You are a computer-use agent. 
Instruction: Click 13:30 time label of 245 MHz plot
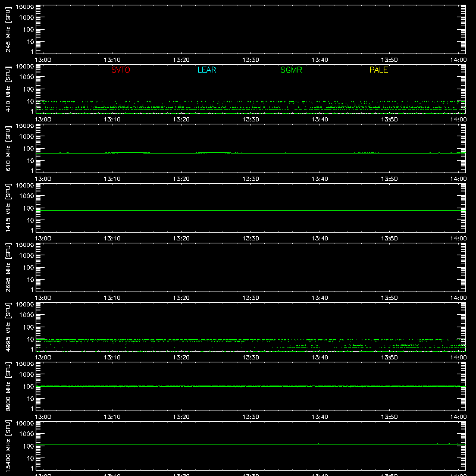pos(250,60)
